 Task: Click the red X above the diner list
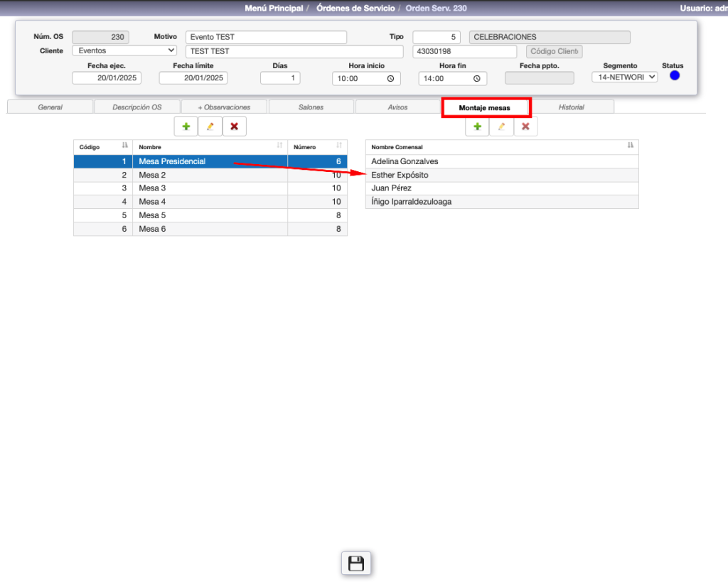(x=525, y=126)
